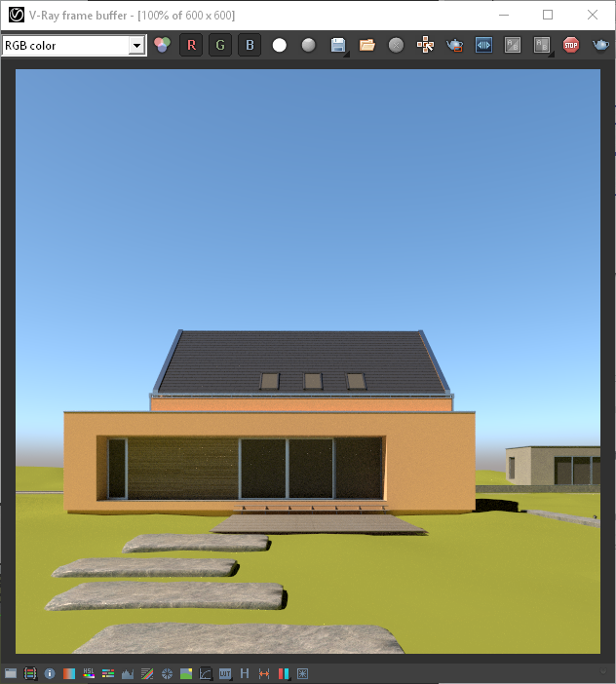Click the display sRGB curve icon

coord(206,673)
